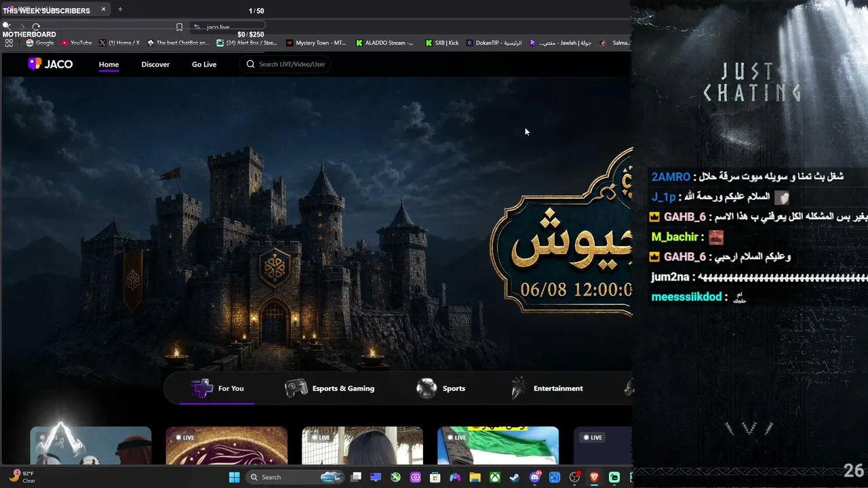
Task: Open the Mystery Town bookmark
Action: [x=316, y=43]
